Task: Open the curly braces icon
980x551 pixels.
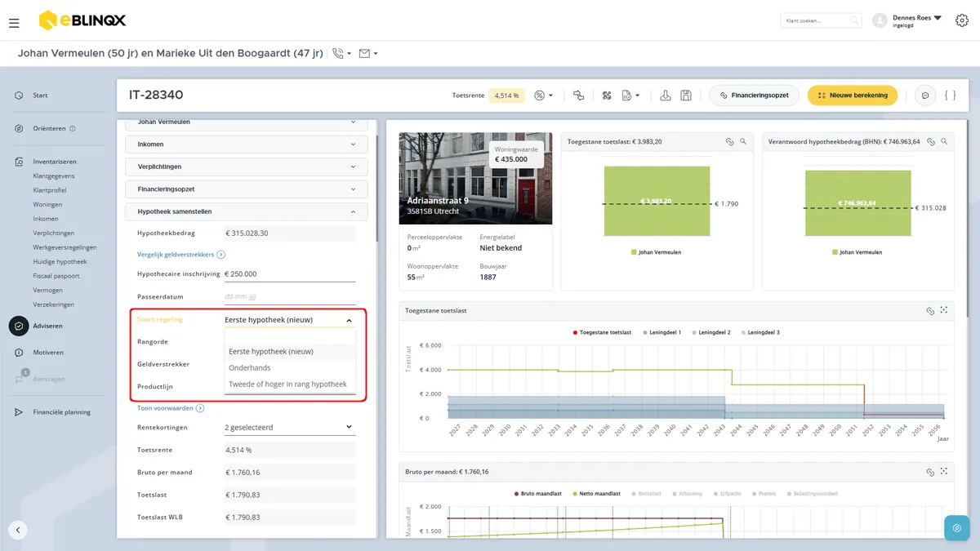Action: [x=950, y=96]
